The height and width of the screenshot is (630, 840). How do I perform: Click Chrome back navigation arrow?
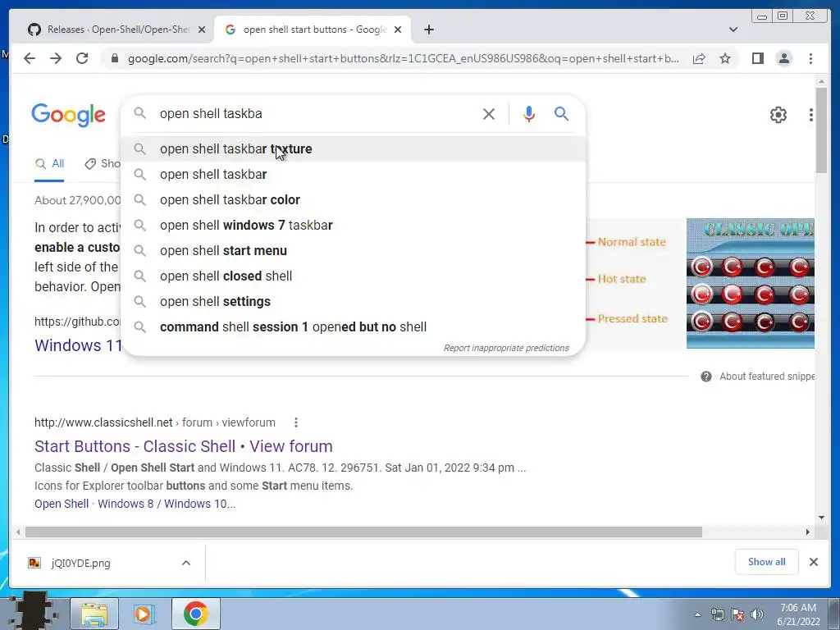pyautogui.click(x=30, y=58)
